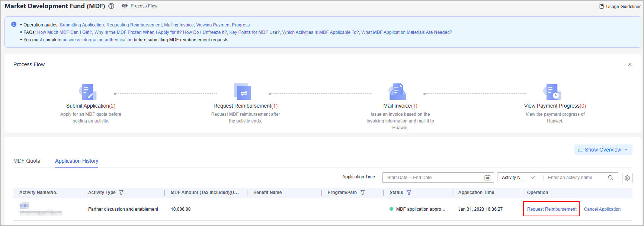Click the help question mark beside MDF title
Viewport: 644px width, 226px height.
(x=111, y=6)
